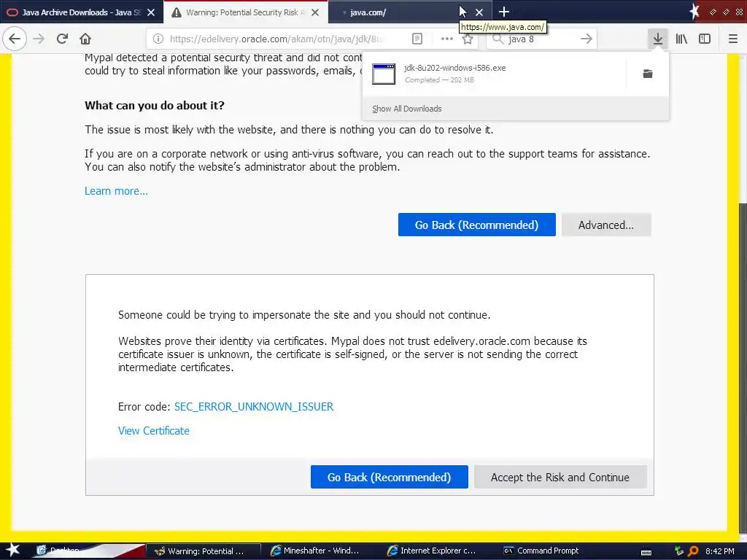
Task: Submit search with the go arrow
Action: pyautogui.click(x=587, y=39)
